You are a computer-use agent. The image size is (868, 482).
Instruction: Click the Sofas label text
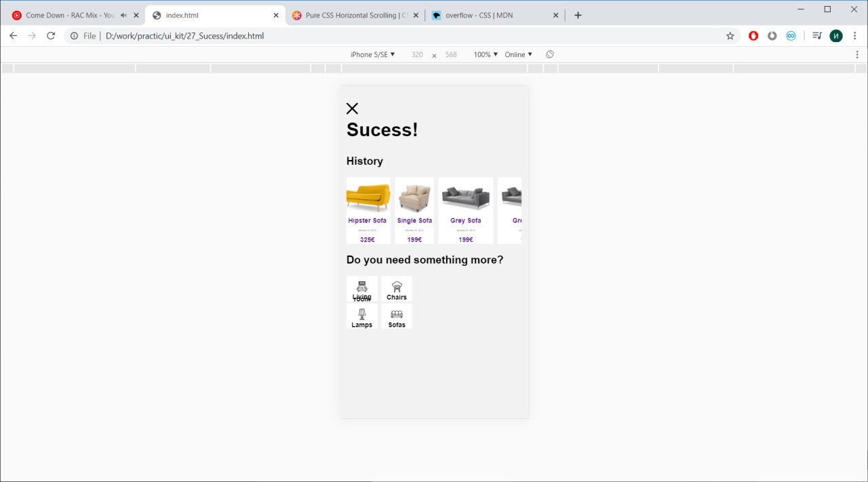397,325
